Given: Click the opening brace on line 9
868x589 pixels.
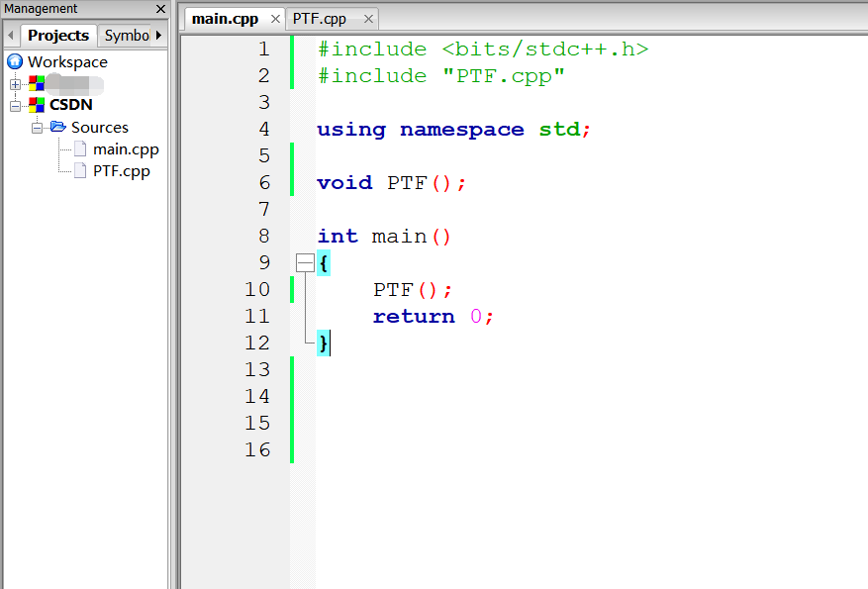Looking at the screenshot, I should point(324,263).
